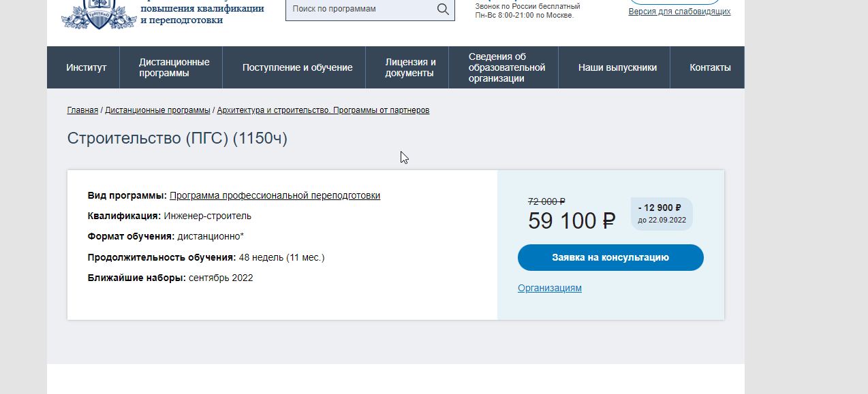Click 'Дистанционные программы' breadcrumb link
The width and height of the screenshot is (868, 394).
[157, 110]
